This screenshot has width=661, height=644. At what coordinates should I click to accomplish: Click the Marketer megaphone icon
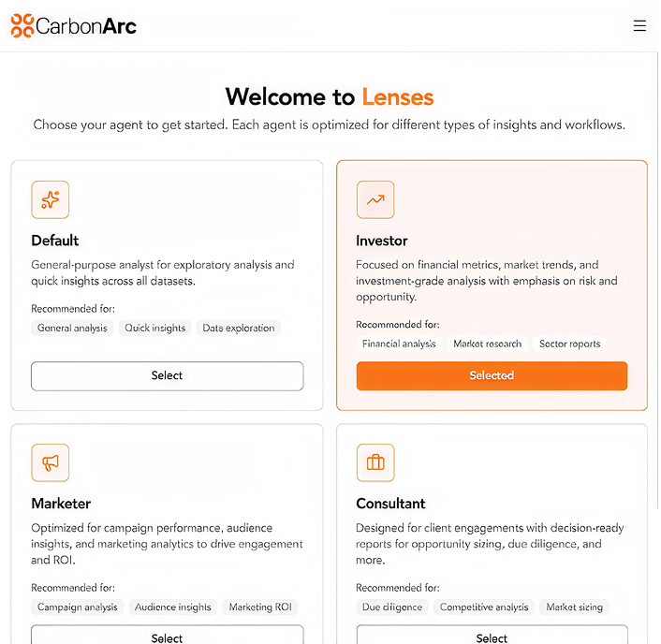pyautogui.click(x=51, y=462)
